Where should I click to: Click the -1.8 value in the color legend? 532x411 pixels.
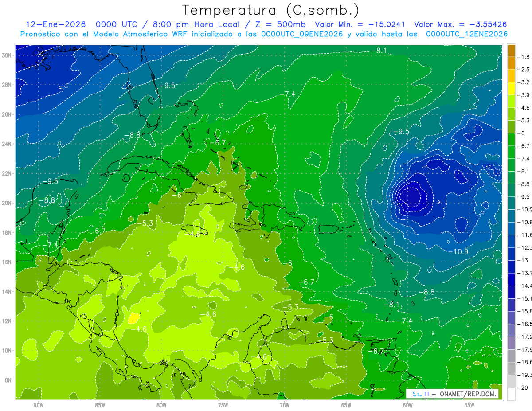[524, 57]
